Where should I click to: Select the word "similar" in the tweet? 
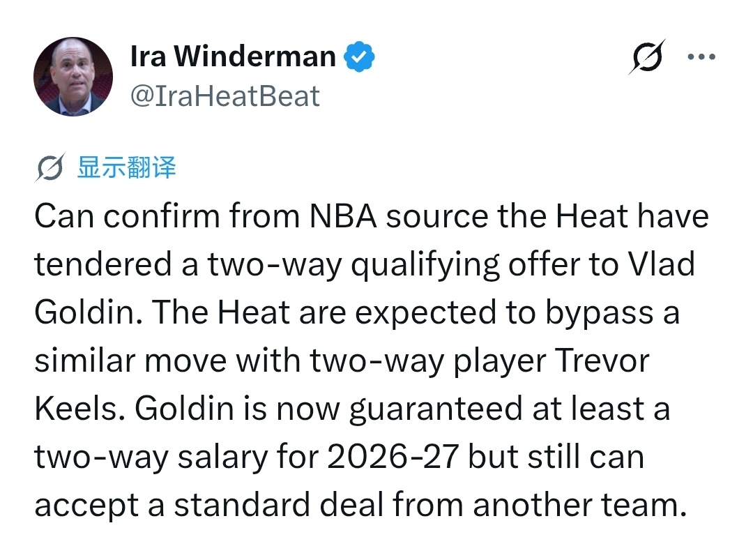click(x=84, y=361)
